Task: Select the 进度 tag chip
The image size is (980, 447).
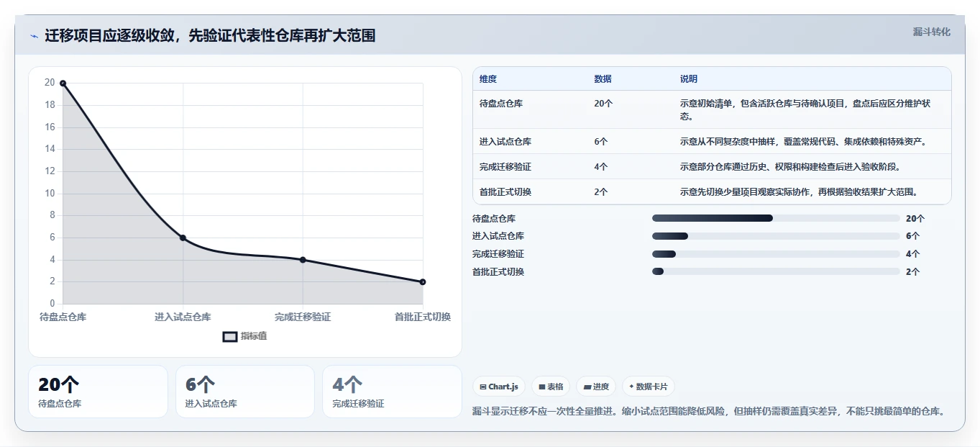Action: coord(596,387)
